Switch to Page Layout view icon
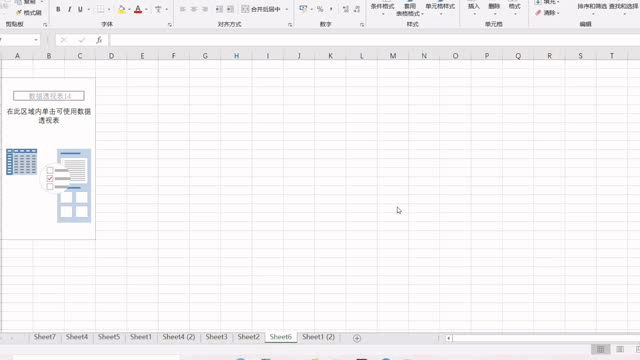The width and height of the screenshot is (640, 360). point(620,349)
